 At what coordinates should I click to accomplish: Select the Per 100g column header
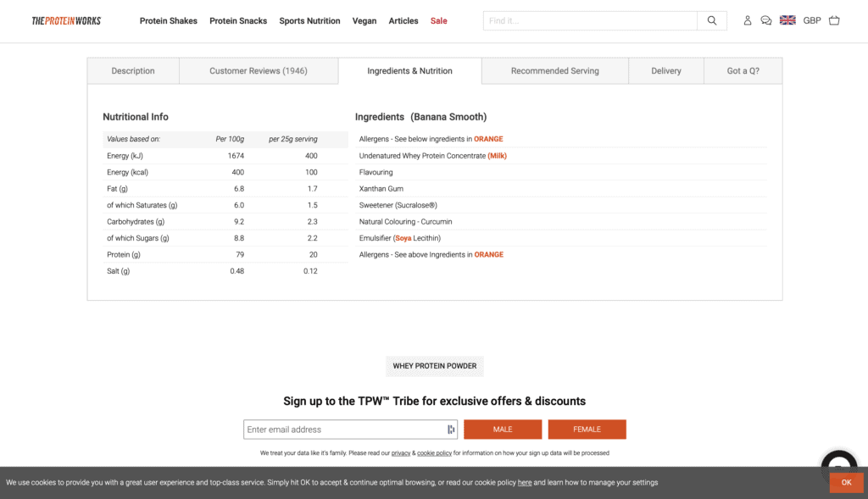[230, 140]
